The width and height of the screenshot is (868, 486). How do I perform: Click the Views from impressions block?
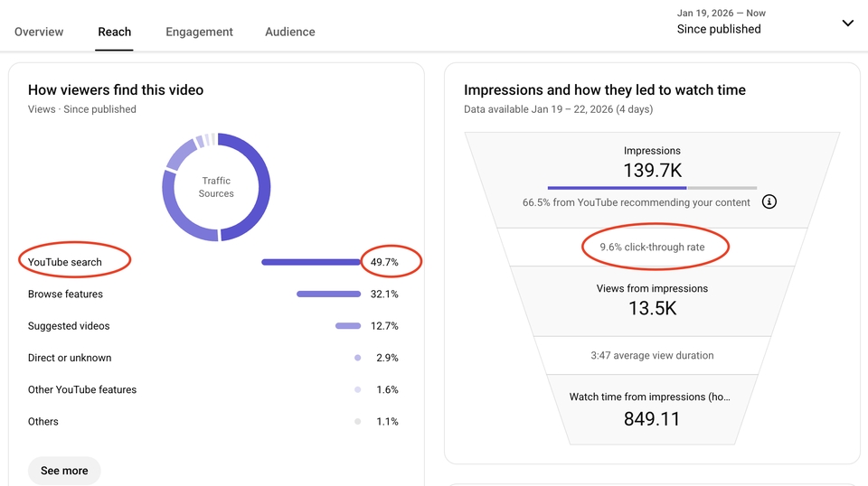(652, 300)
